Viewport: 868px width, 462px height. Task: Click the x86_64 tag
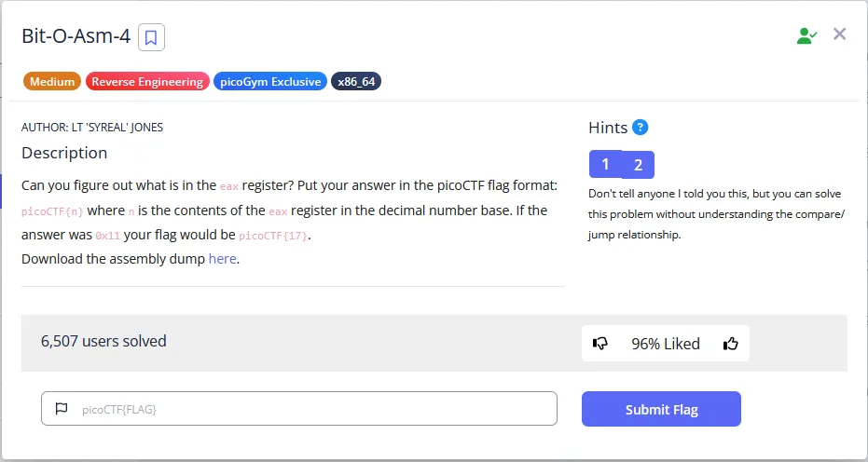pyautogui.click(x=356, y=82)
